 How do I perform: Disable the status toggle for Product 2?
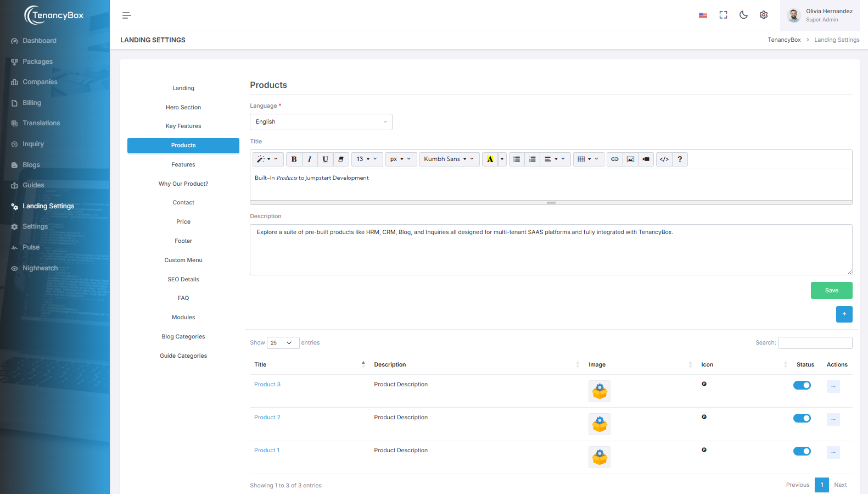tap(802, 418)
